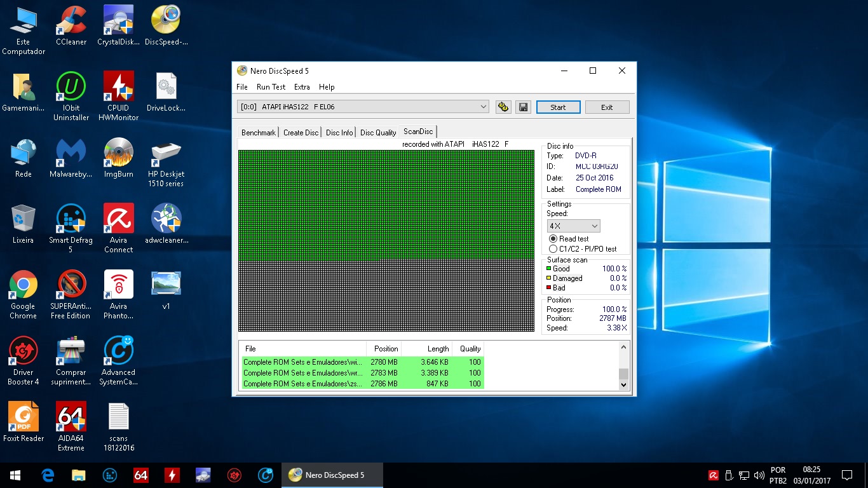
Task: Click the Nero DiscSpeed 5 taskbar button
Action: 332,475
